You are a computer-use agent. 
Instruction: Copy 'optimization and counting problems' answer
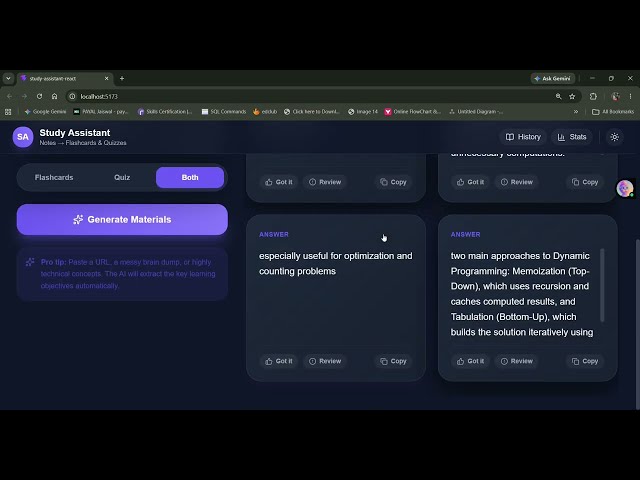[393, 361]
